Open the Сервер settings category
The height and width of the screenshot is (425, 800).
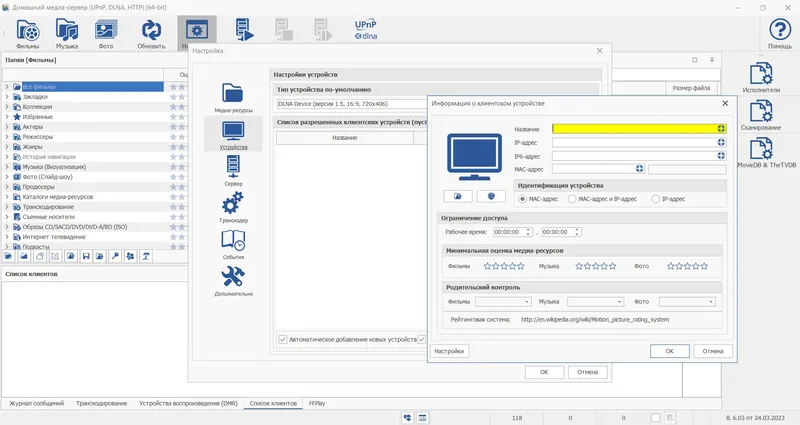click(x=232, y=170)
